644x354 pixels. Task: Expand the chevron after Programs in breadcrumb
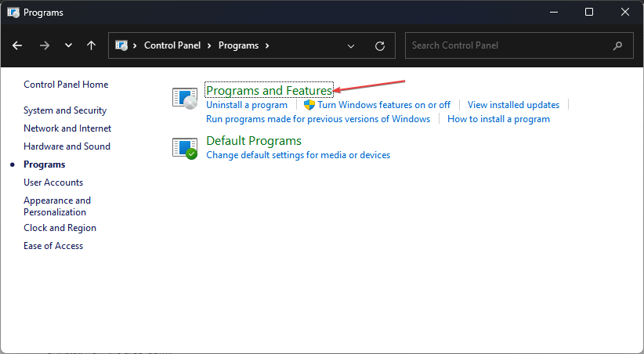click(x=267, y=45)
